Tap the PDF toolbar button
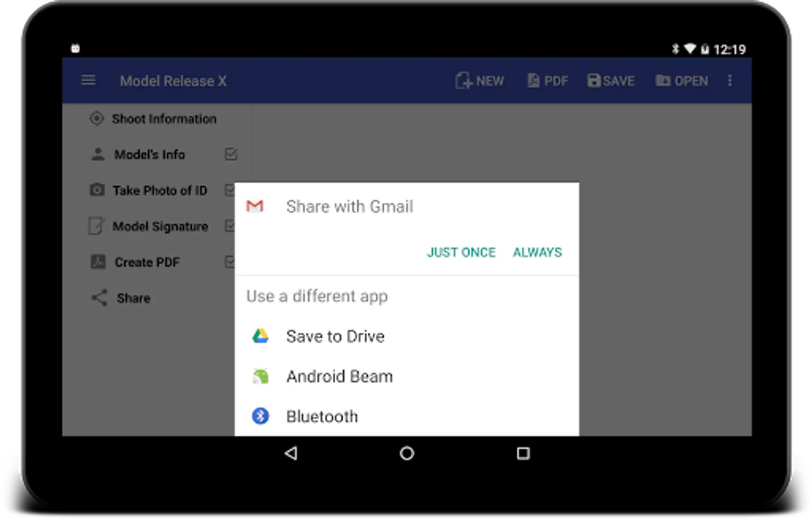This screenshot has width=812, height=520. [x=547, y=81]
